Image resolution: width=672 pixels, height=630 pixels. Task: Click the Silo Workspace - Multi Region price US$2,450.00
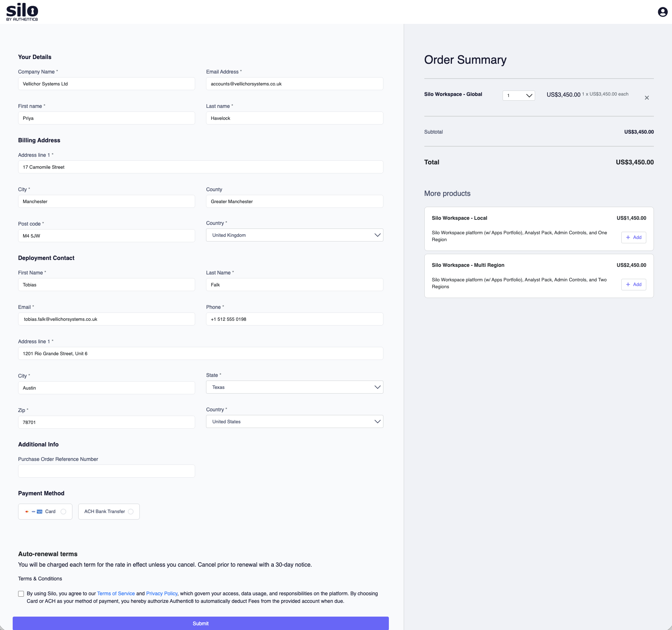(631, 265)
